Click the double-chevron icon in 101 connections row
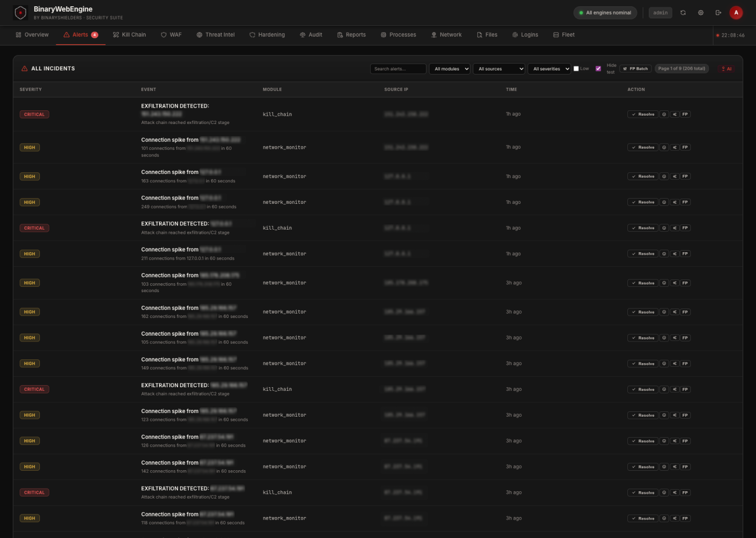Image resolution: width=756 pixels, height=538 pixels. tap(675, 148)
